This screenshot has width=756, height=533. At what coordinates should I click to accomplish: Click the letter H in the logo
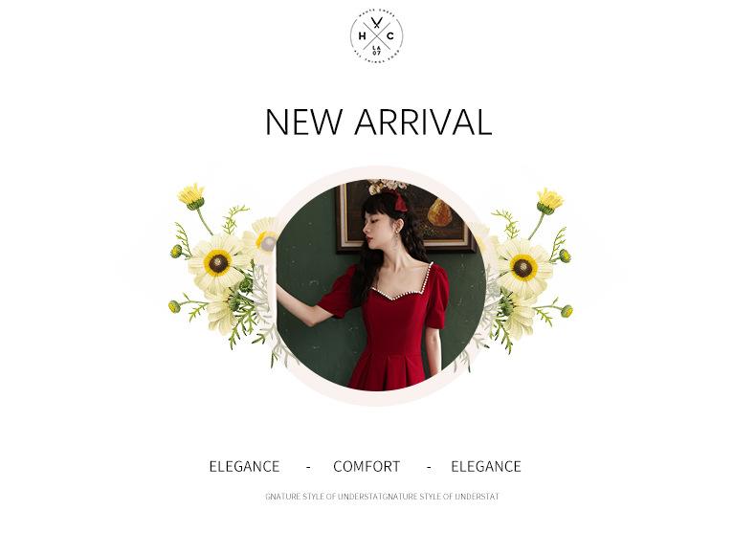(362, 35)
